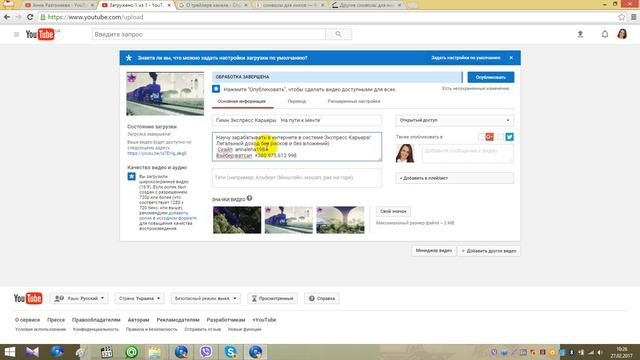Open the account avatar menu
The height and width of the screenshot is (360, 640).
(x=622, y=34)
